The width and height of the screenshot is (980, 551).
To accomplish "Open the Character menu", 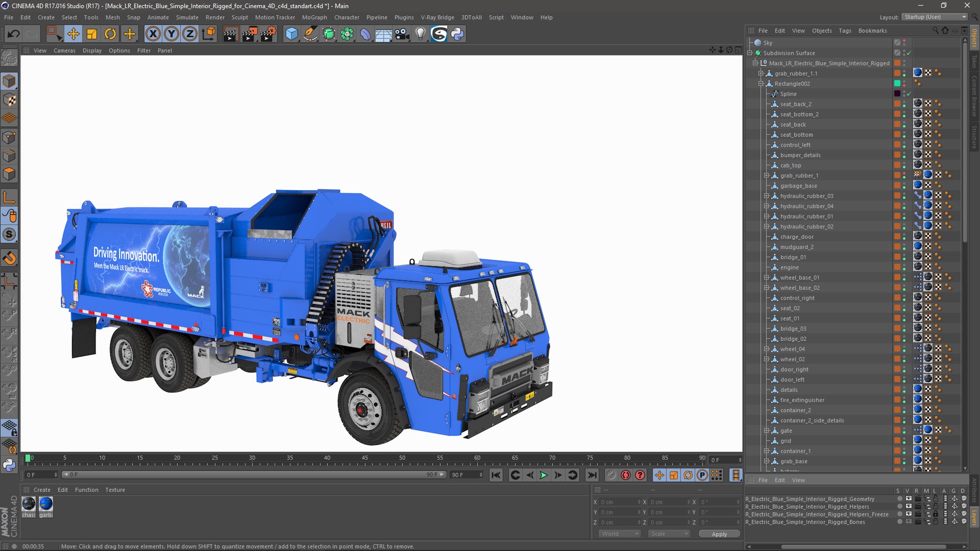I will point(347,17).
